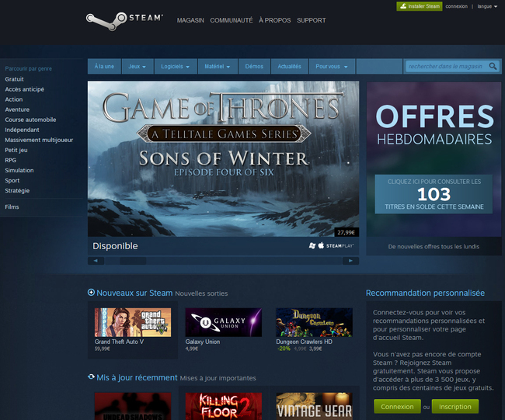Viewport: 505px width, 420px height.
Task: Expand the Pour vous dropdown menu
Action: tap(332, 66)
